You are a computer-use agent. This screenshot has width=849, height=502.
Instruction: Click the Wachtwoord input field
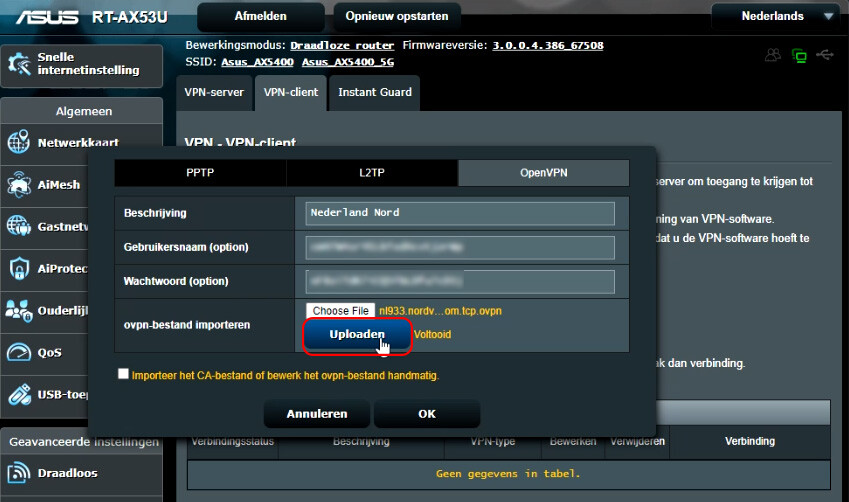[x=460, y=282]
